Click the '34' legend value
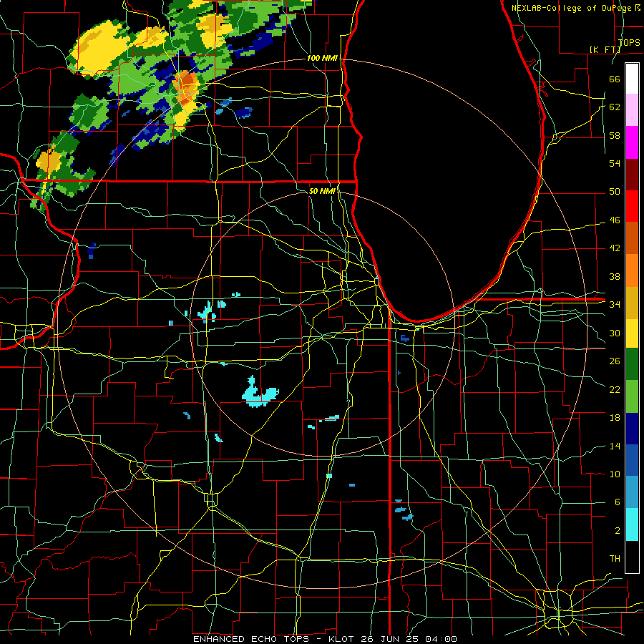This screenshot has height=644, width=644. [615, 305]
